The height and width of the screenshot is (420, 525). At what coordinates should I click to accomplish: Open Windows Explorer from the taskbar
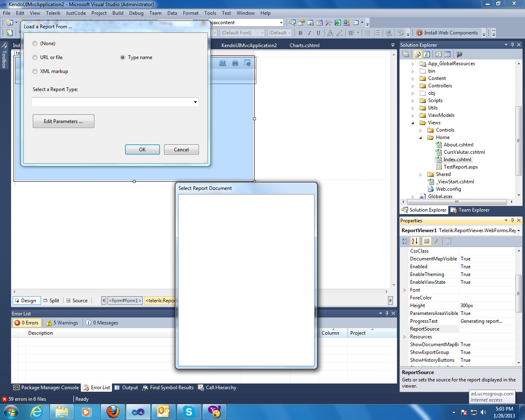click(62, 411)
